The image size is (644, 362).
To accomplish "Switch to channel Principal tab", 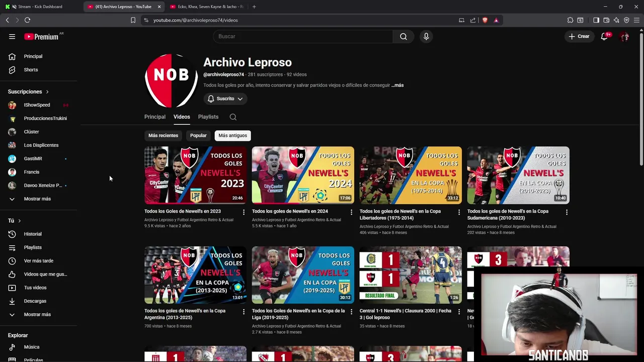I will click(155, 117).
